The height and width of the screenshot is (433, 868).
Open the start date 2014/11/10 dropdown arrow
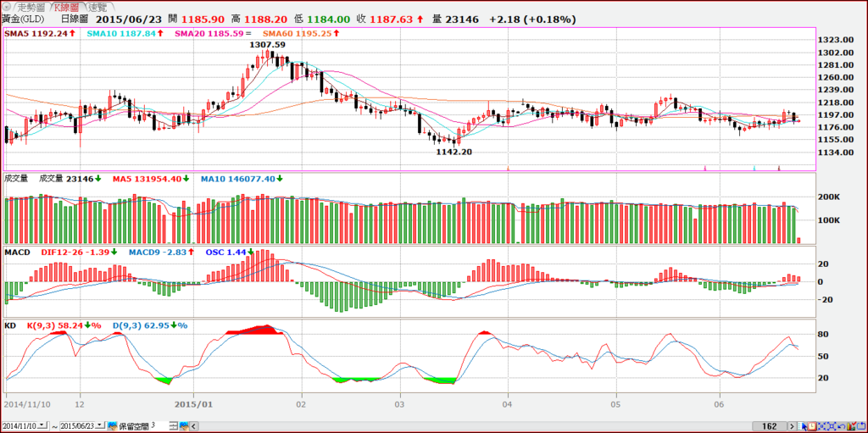tap(42, 425)
